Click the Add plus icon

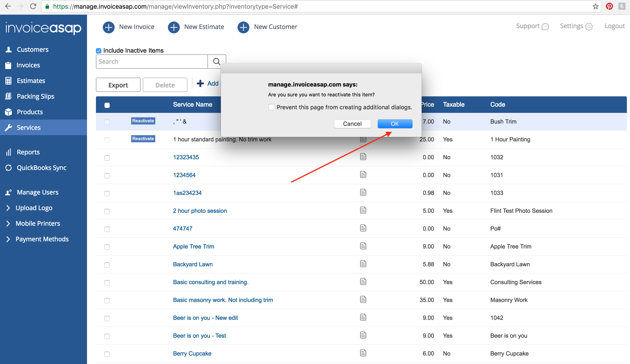click(200, 83)
